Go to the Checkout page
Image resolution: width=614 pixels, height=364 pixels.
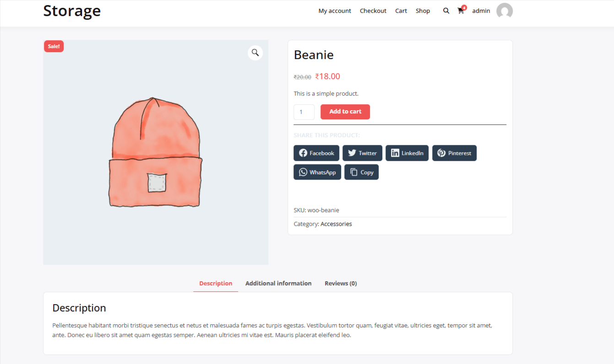(x=373, y=11)
